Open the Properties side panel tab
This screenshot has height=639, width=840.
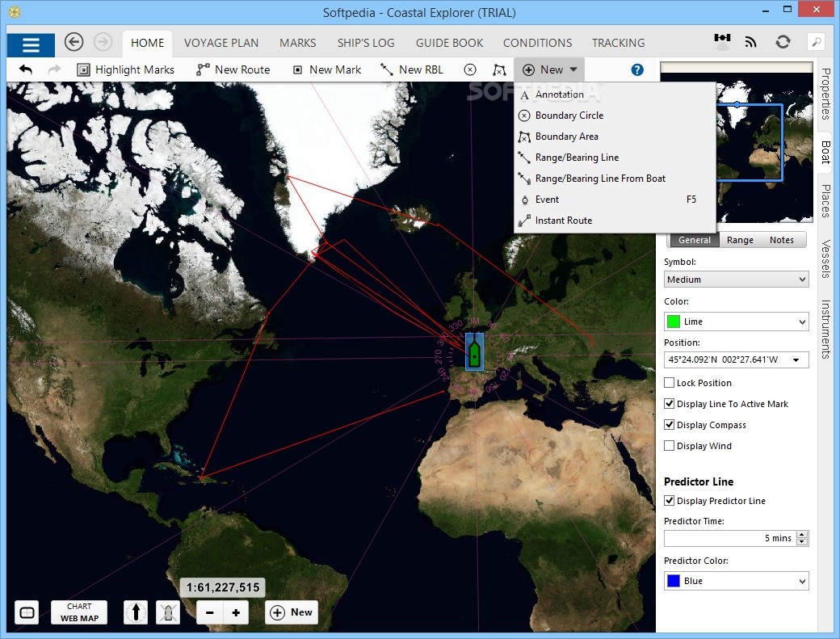[x=825, y=94]
